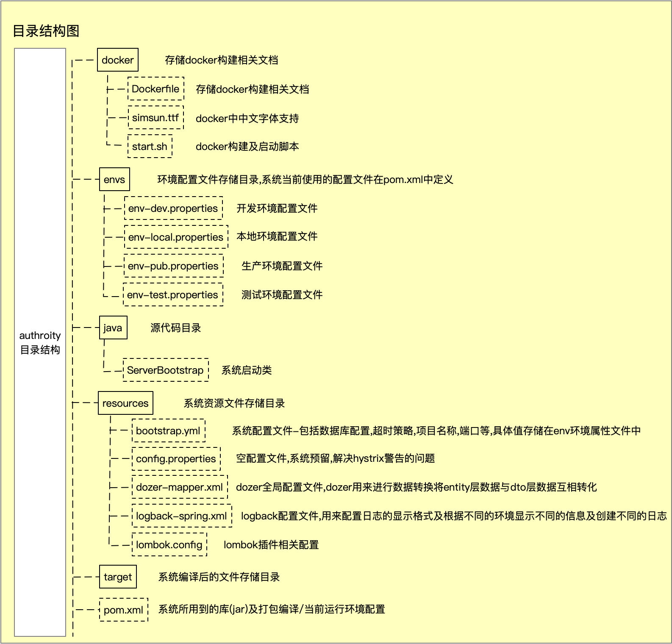Click logback配置文件 description text
Viewport: 672px width, 644px height.
[454, 516]
